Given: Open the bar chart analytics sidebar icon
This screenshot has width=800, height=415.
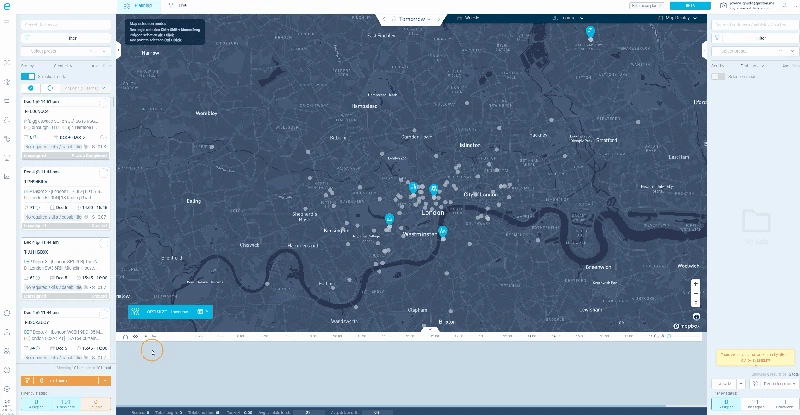Looking at the screenshot, I should coord(7,177).
